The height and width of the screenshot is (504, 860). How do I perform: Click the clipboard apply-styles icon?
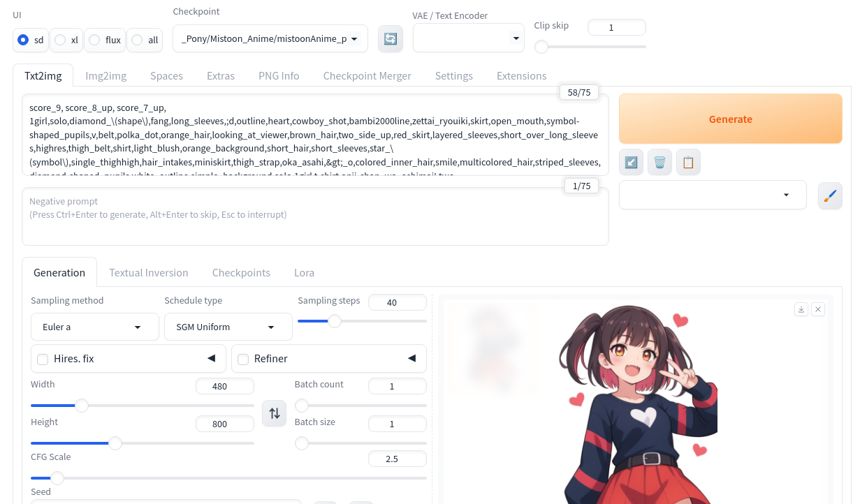tap(688, 162)
